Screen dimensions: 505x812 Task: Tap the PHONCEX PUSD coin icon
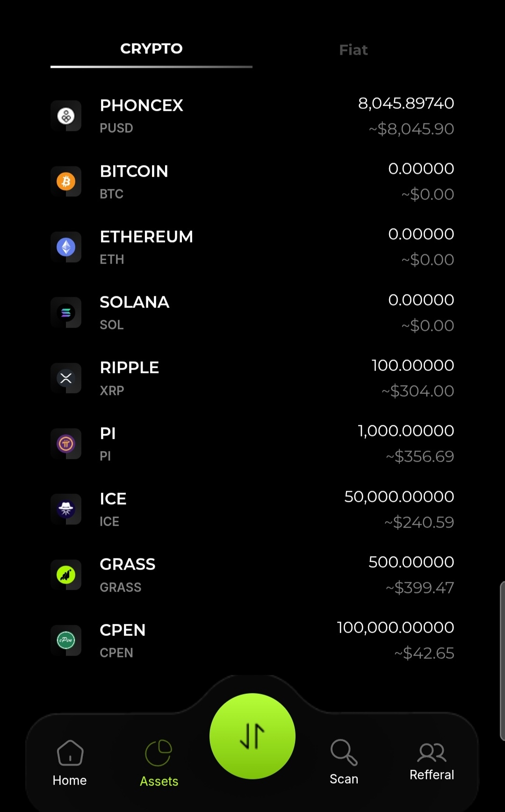(x=66, y=116)
